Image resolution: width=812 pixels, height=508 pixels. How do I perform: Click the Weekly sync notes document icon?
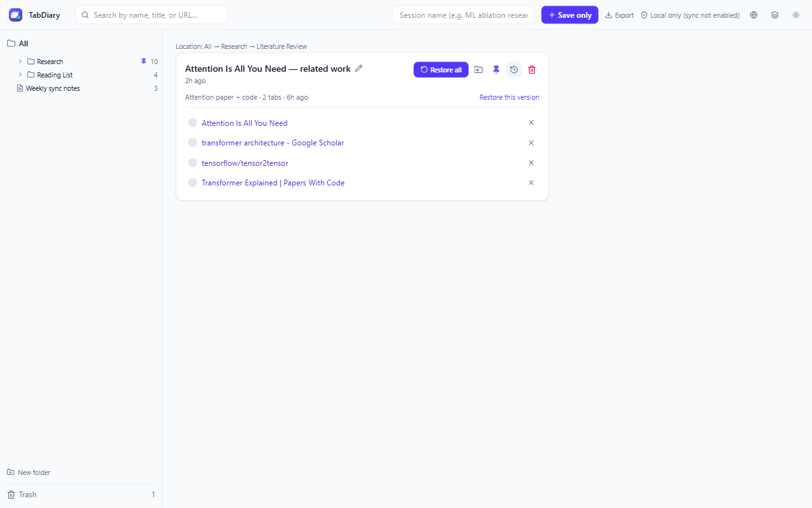pyautogui.click(x=20, y=88)
